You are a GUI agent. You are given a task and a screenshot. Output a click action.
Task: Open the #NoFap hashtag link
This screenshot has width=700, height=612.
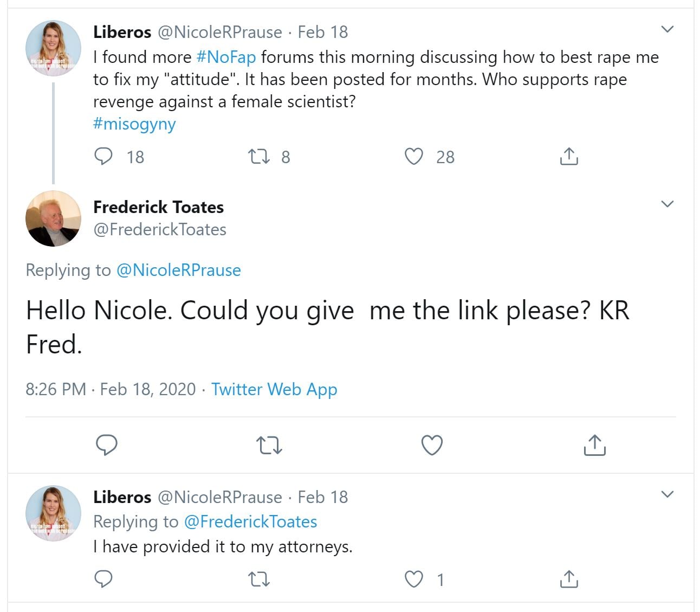click(x=226, y=57)
